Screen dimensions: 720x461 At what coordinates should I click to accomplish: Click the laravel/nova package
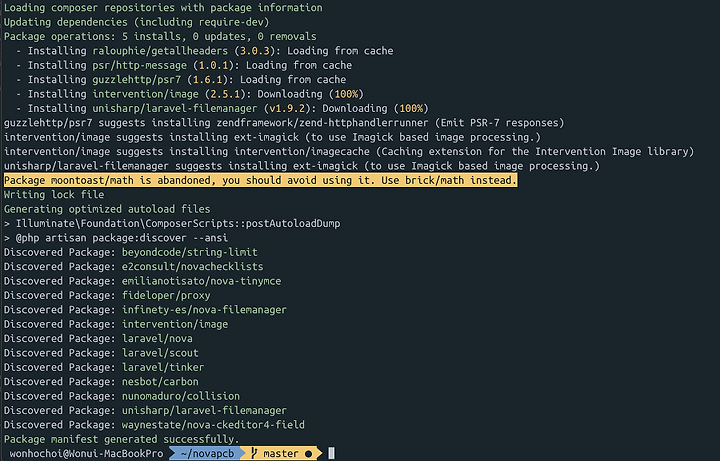click(157, 338)
